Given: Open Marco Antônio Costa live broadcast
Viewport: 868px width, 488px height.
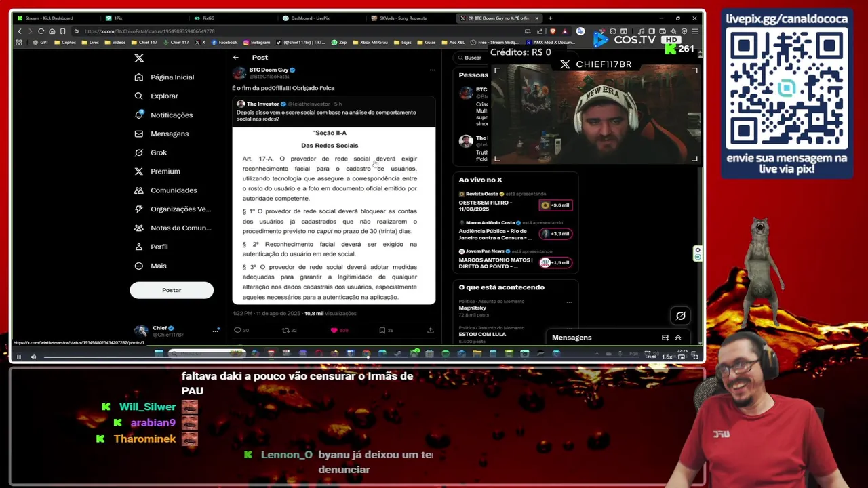Looking at the screenshot, I should tap(515, 231).
